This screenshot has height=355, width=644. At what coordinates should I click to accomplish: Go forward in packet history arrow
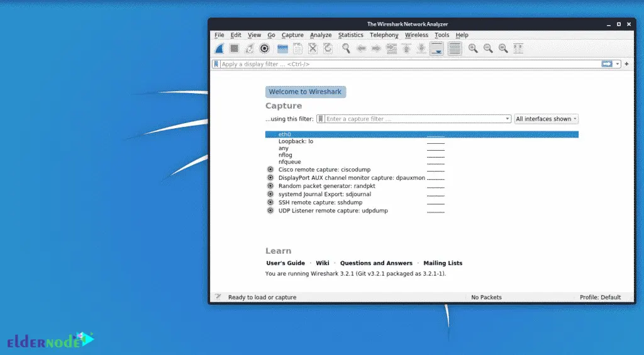tap(376, 48)
